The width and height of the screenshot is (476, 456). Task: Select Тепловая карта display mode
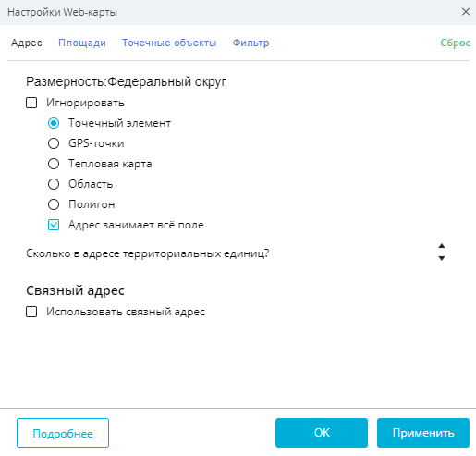[x=54, y=164]
